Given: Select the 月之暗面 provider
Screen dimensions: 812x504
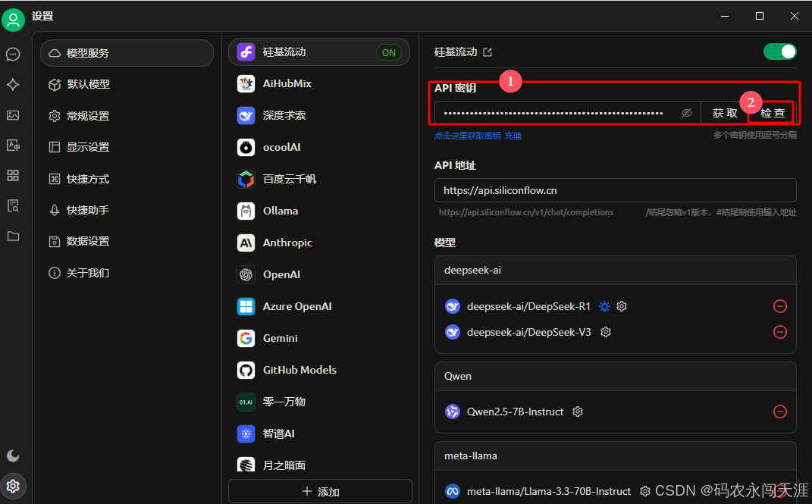Looking at the screenshot, I should (319, 464).
